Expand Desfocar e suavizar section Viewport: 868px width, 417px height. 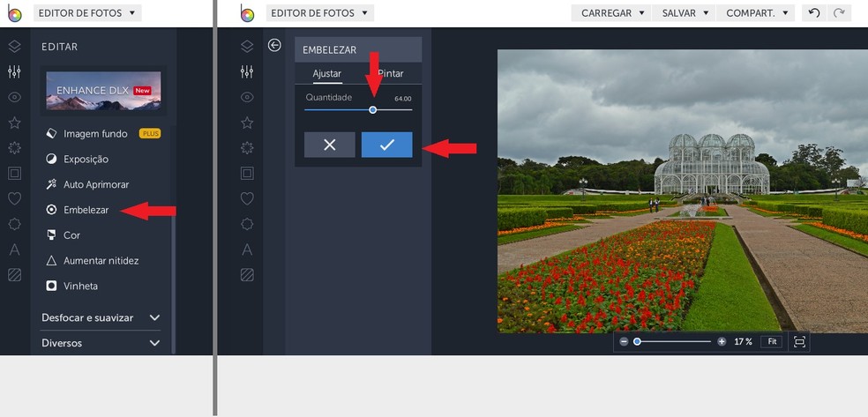point(101,318)
